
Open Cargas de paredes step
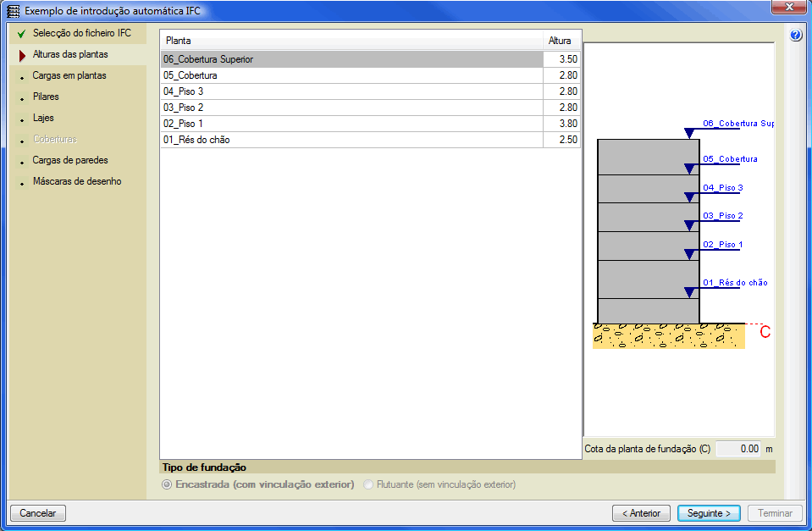70,161
